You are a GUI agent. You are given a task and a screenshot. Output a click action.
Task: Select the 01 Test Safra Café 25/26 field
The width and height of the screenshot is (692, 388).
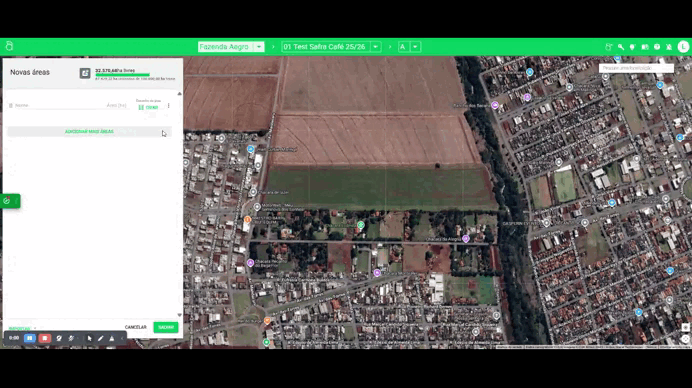pyautogui.click(x=326, y=47)
